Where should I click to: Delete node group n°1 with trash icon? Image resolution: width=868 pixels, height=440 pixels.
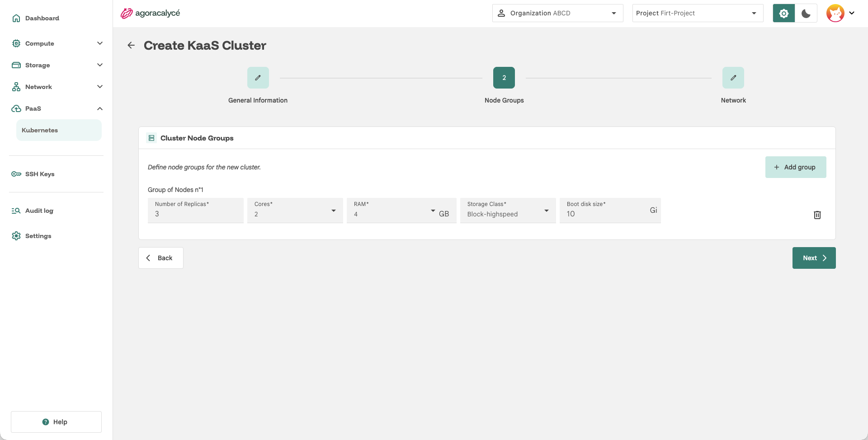click(817, 215)
